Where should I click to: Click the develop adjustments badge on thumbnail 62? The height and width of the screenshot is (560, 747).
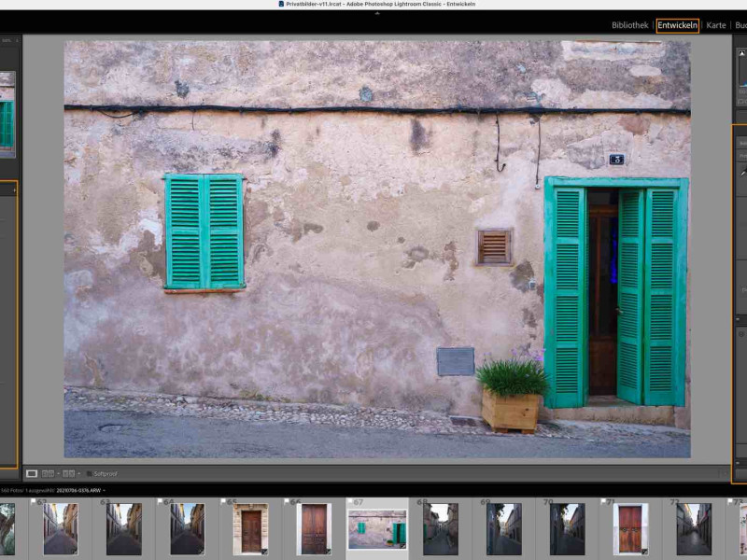click(75, 552)
